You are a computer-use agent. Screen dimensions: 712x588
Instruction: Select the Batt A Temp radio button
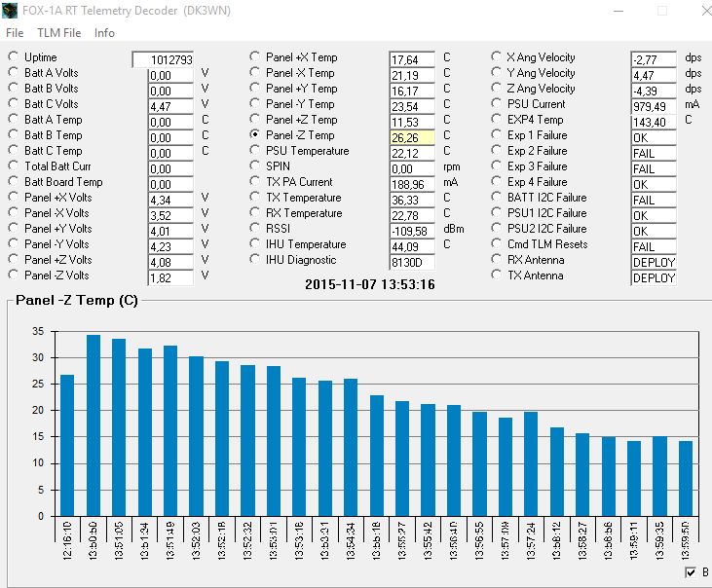click(x=14, y=119)
